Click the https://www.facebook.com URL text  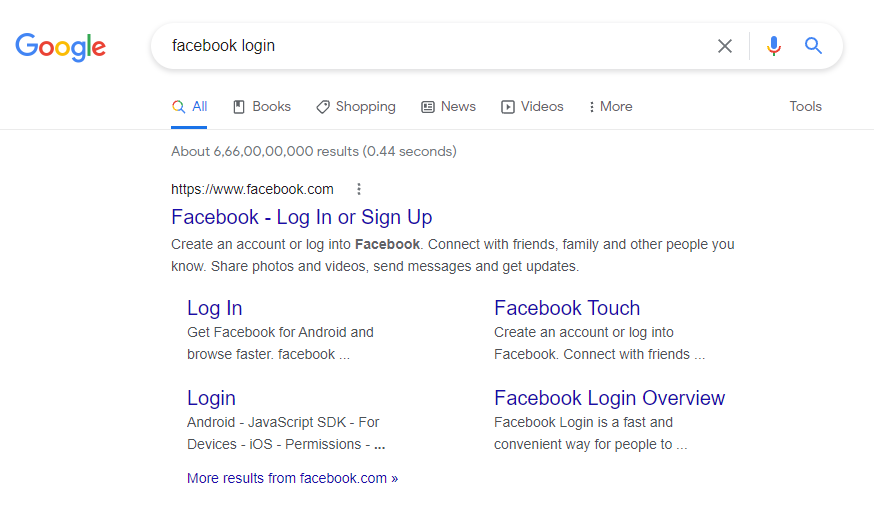click(x=252, y=189)
